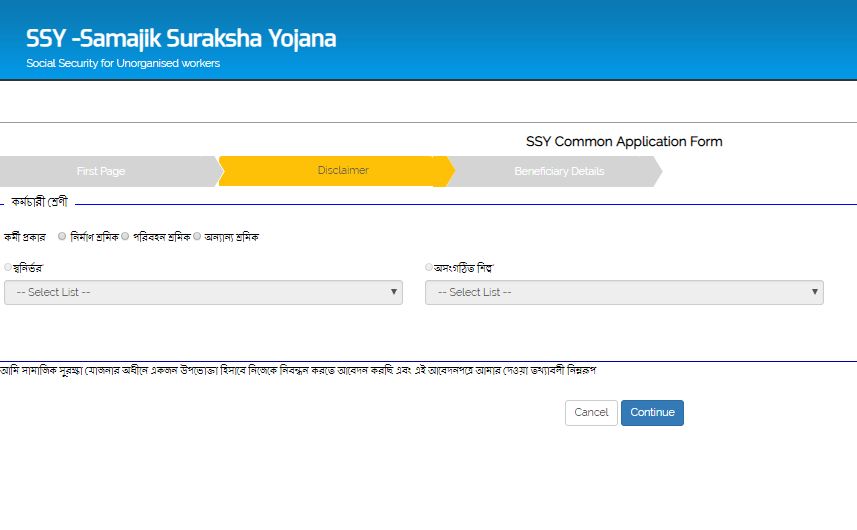857x530 pixels.
Task: Expand the Select List dropdown under অসংগঠিত শিল্প
Action: [624, 292]
